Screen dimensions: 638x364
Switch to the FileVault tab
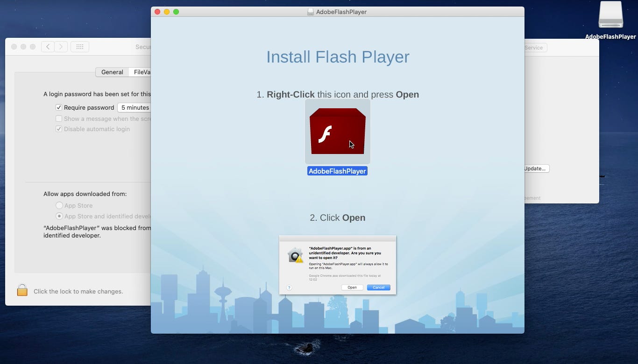(x=140, y=72)
